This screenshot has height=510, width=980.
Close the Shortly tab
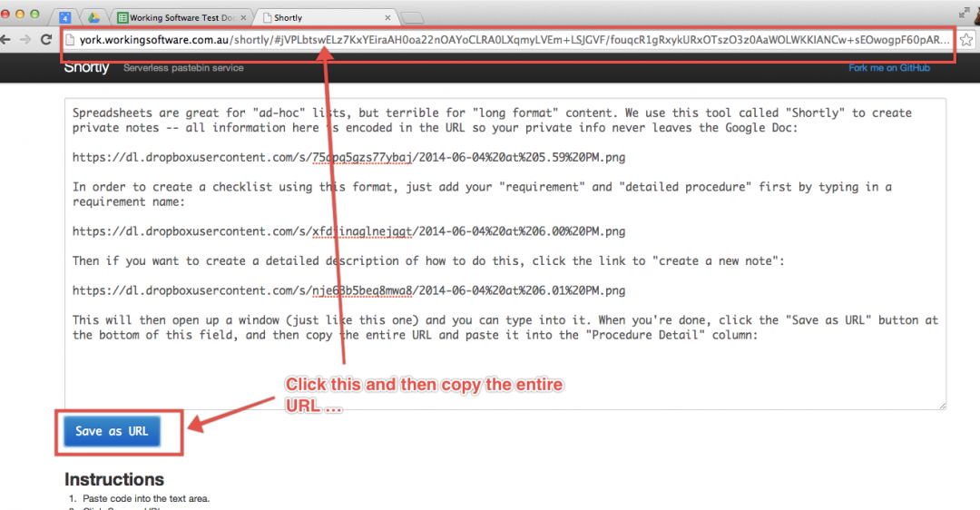(387, 17)
